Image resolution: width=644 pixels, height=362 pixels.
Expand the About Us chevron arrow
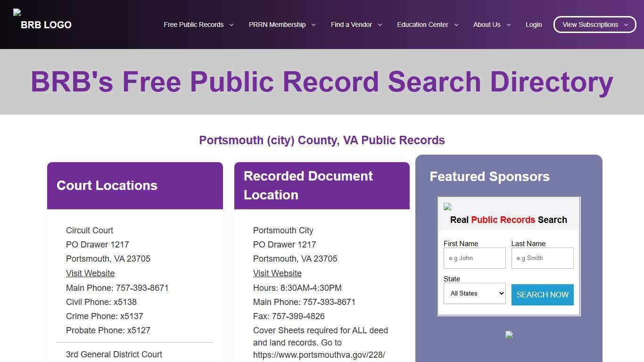(x=508, y=25)
